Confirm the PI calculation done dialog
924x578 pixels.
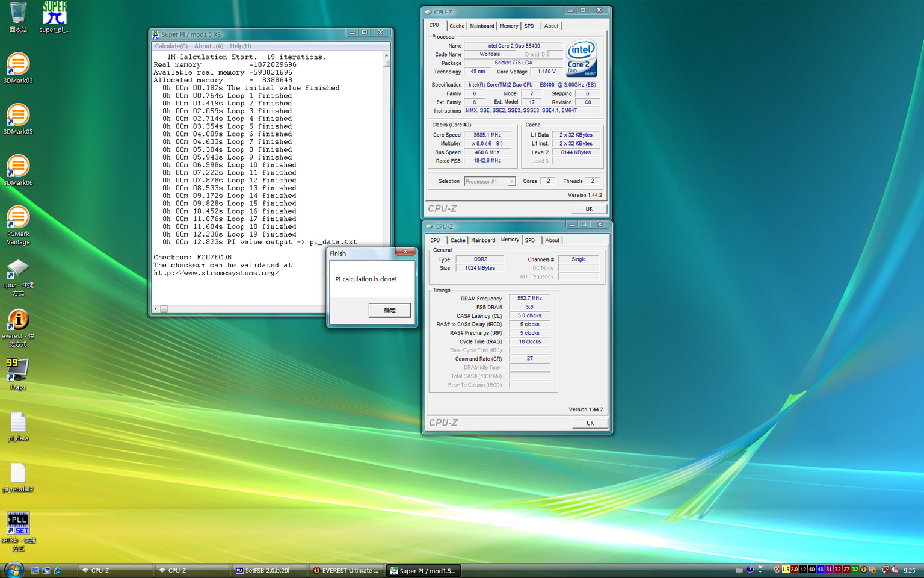click(x=390, y=311)
